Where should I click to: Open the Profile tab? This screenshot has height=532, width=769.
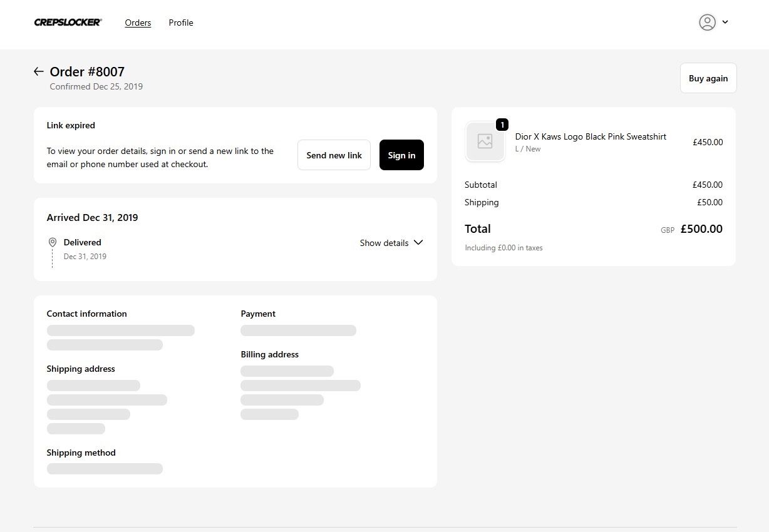[181, 23]
